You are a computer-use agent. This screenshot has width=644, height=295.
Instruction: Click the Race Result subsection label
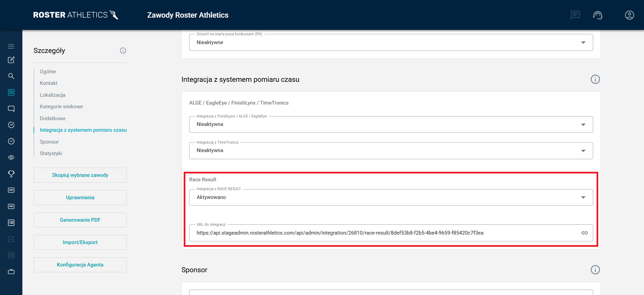tap(203, 180)
